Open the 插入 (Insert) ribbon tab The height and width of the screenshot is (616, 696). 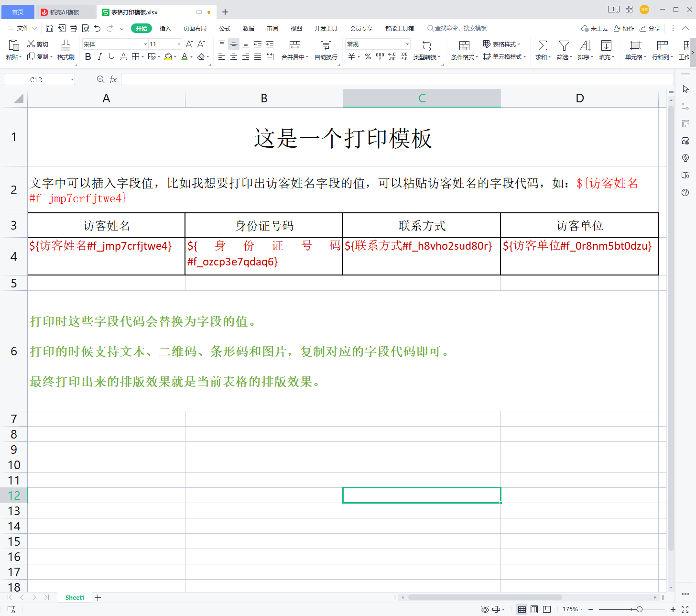click(x=165, y=28)
